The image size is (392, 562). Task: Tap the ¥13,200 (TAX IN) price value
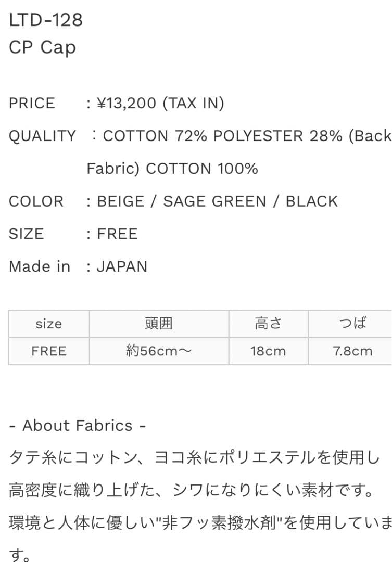point(161,103)
